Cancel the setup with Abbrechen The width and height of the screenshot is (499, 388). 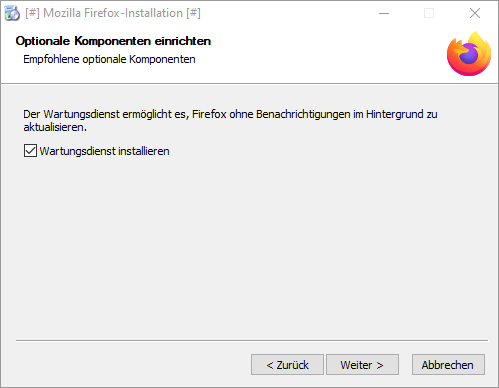tap(448, 365)
